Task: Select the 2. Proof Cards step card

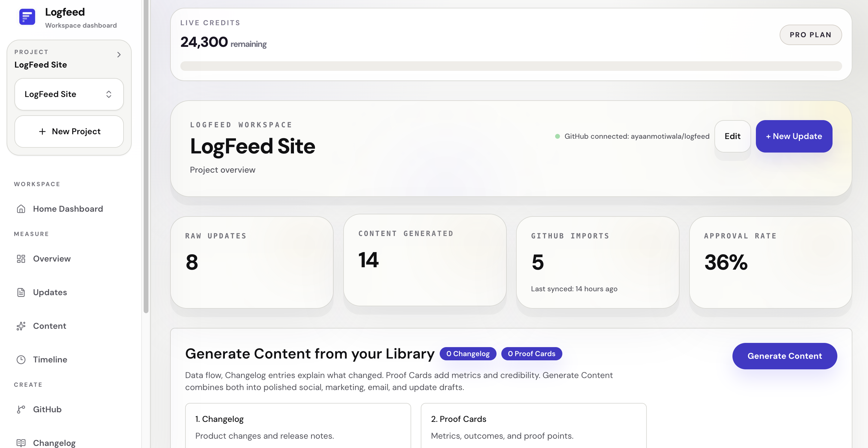Action: pyautogui.click(x=533, y=426)
